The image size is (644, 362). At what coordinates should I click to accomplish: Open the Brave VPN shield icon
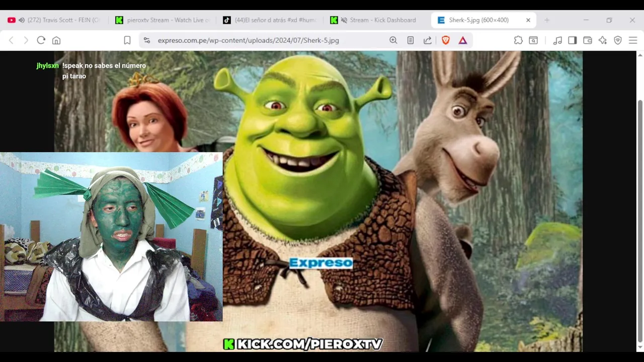[618, 40]
